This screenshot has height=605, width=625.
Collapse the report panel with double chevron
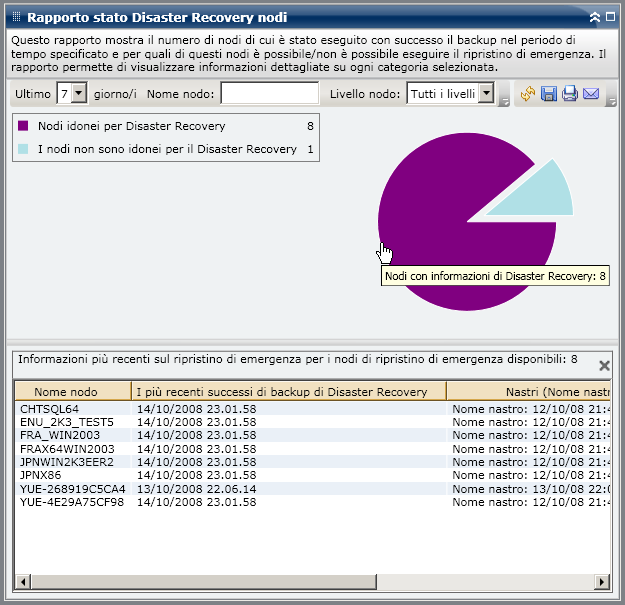click(x=595, y=17)
